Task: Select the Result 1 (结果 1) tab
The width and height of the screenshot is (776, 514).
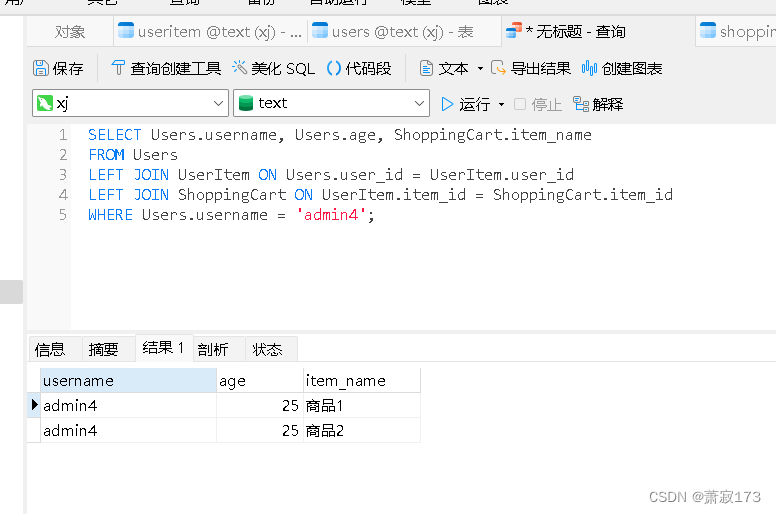Action: (164, 348)
